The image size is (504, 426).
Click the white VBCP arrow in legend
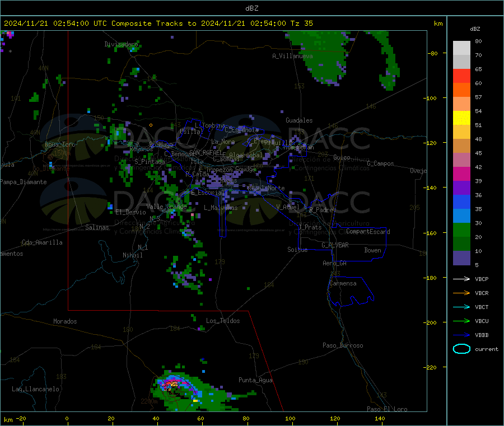[461, 279]
